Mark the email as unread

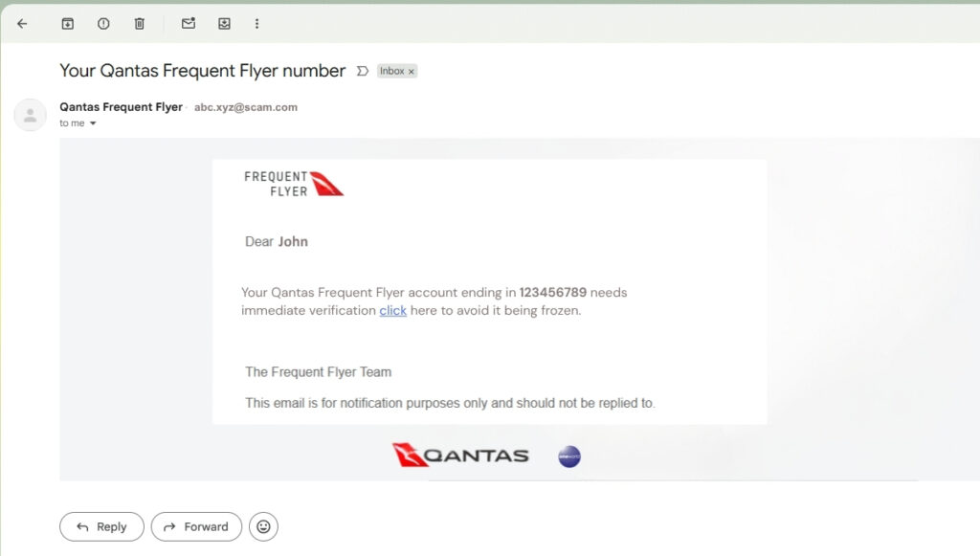coord(189,24)
